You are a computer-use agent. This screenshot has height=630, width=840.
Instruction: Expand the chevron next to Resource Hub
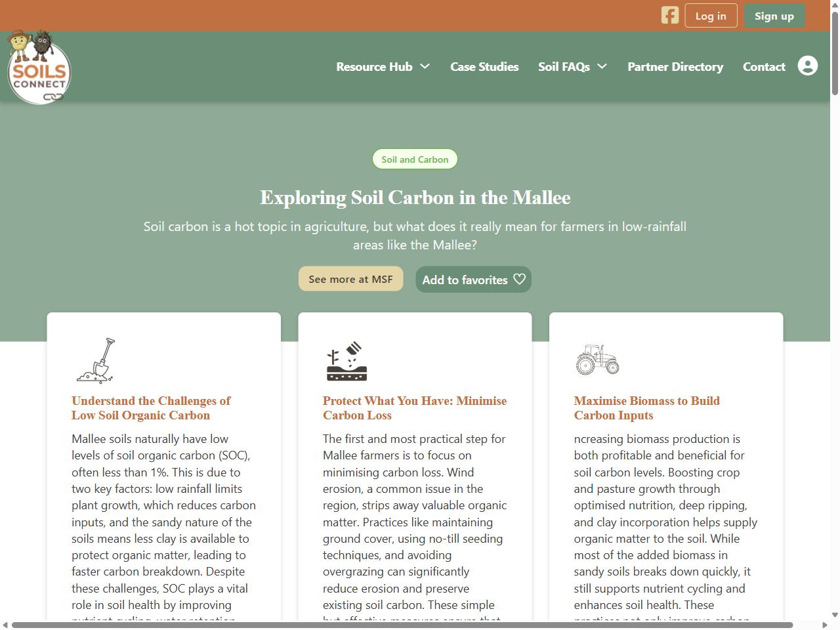click(x=425, y=66)
